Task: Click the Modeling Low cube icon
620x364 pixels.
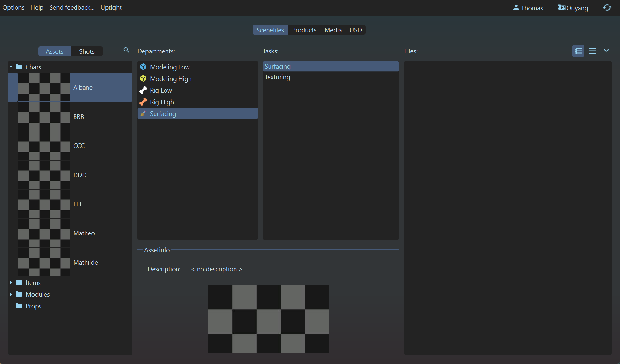Action: point(143,67)
